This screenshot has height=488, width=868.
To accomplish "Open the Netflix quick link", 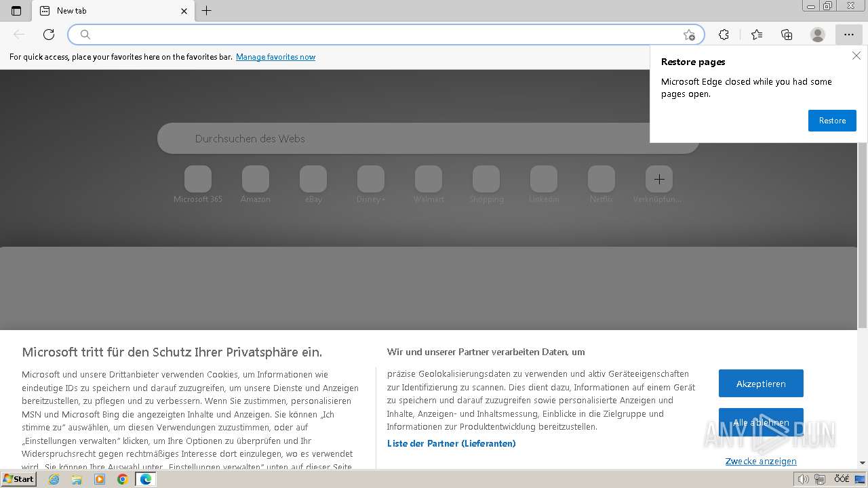I will click(601, 184).
